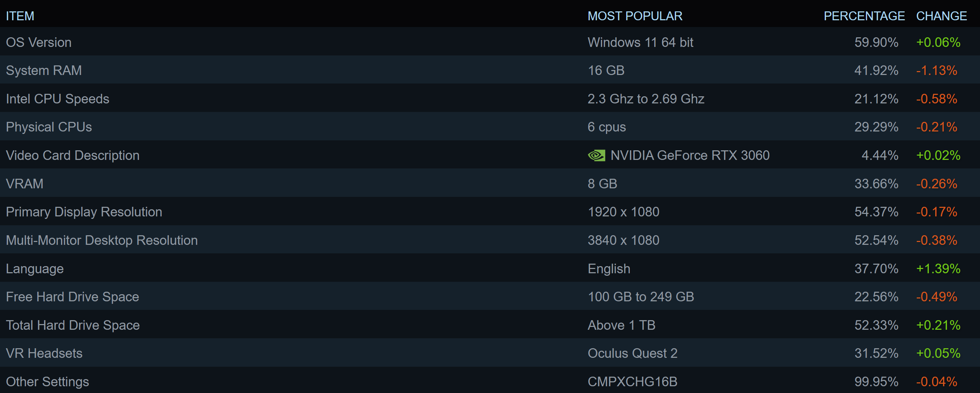Click Multi-Monitor Desktop Resolution item
The height and width of the screenshot is (393, 980).
click(x=102, y=241)
